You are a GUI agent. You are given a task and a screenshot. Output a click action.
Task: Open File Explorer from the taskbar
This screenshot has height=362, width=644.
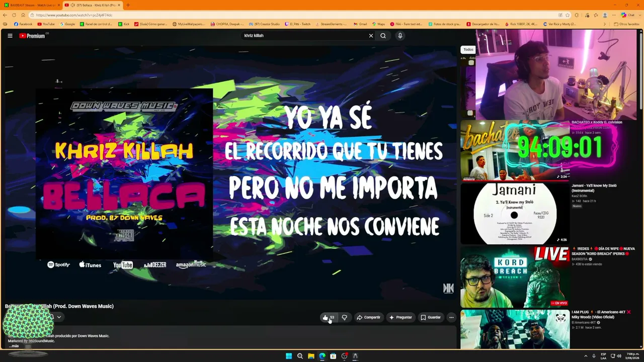[x=311, y=356]
